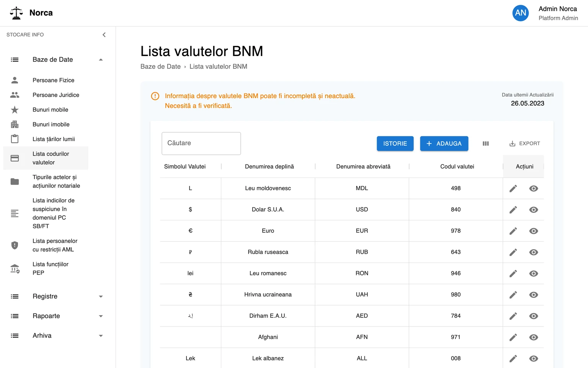Open the Admin Norca profile name
588x368 pixels.
pyautogui.click(x=558, y=9)
